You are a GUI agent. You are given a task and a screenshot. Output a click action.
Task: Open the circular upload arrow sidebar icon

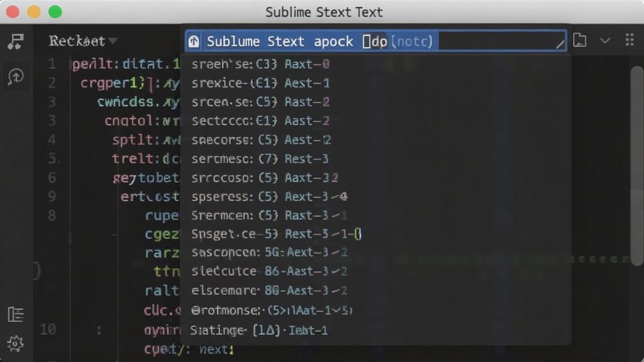click(16, 76)
